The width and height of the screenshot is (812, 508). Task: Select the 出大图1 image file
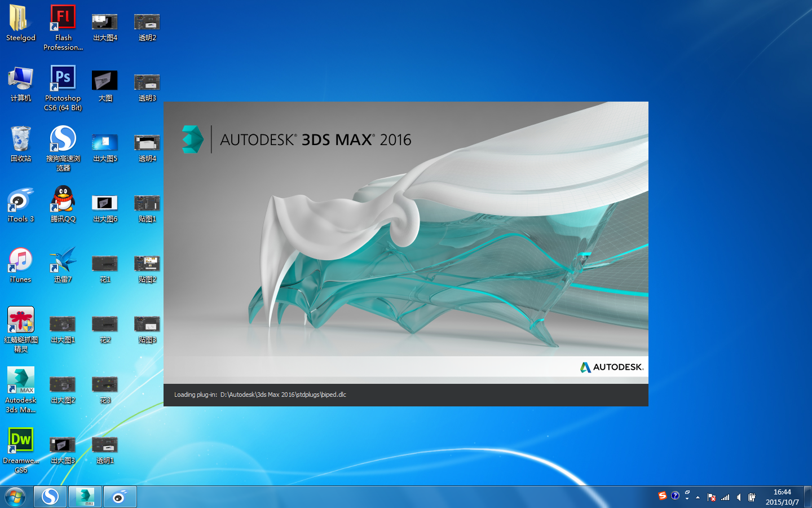63,329
